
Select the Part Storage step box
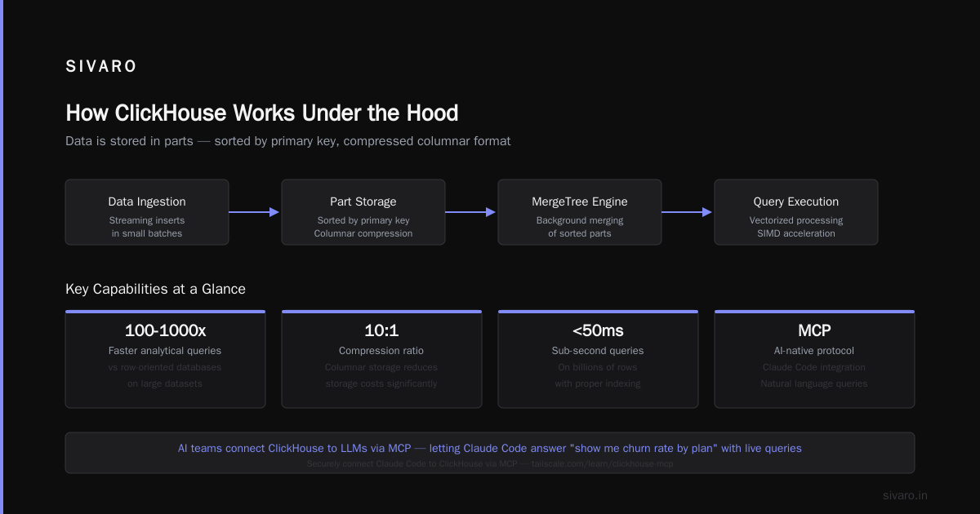pyautogui.click(x=363, y=212)
